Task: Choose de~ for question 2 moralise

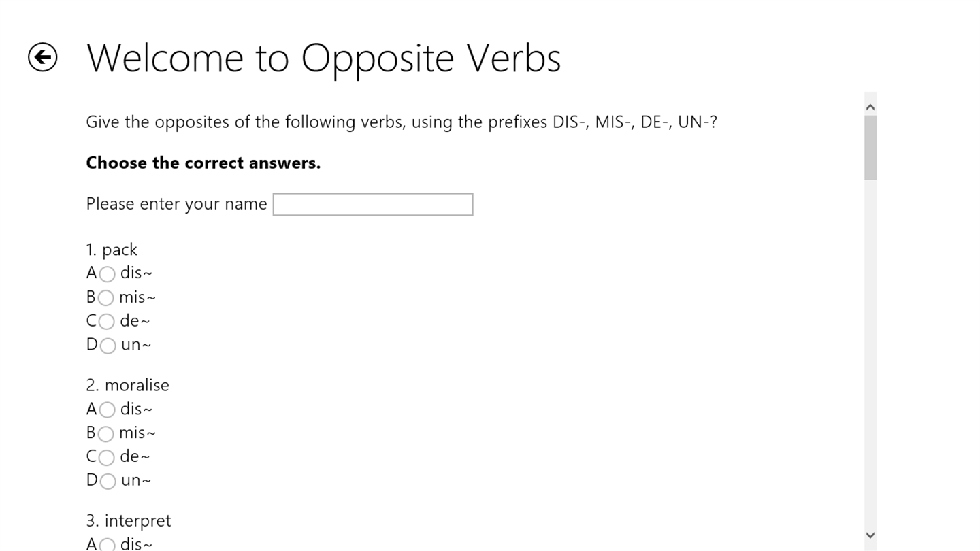Action: [x=106, y=457]
